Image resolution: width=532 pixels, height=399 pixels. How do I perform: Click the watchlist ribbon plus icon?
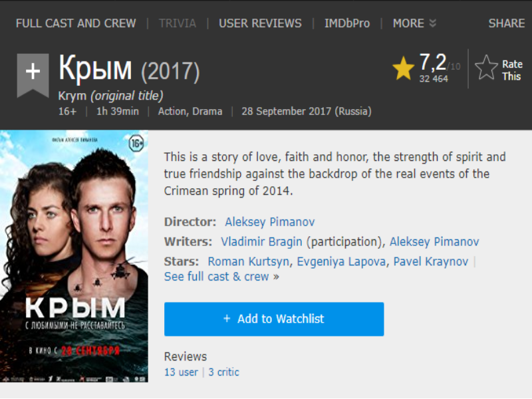[33, 72]
